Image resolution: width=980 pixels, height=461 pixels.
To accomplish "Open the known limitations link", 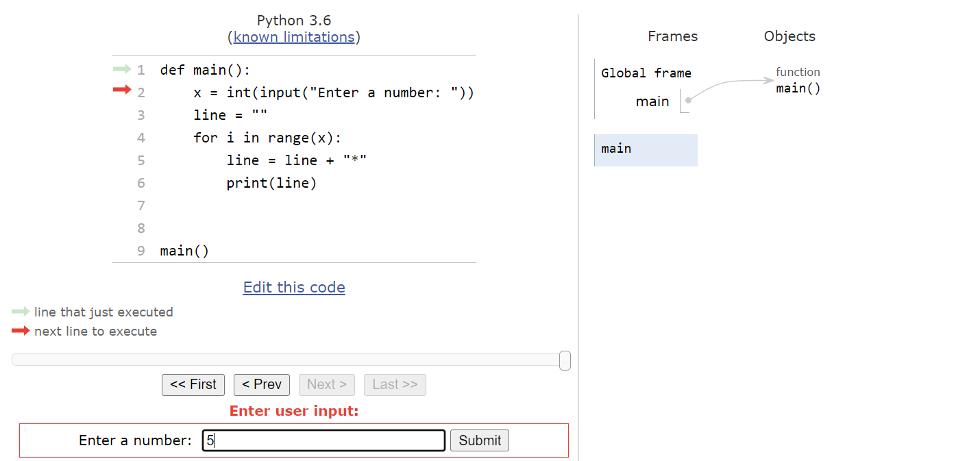I will pyautogui.click(x=294, y=37).
